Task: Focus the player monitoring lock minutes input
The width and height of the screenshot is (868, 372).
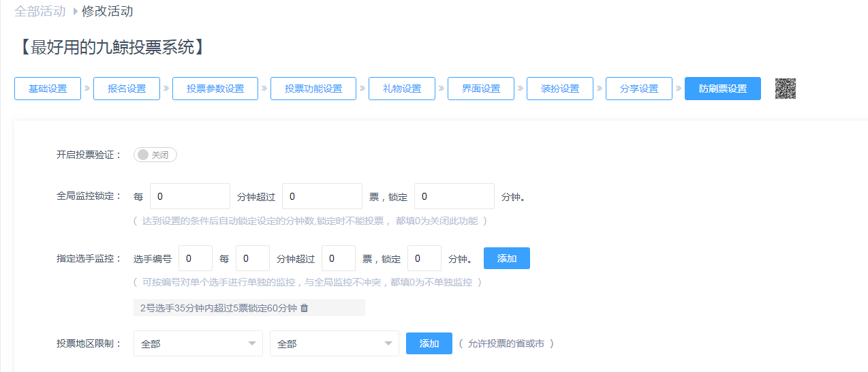Action: 424,258
